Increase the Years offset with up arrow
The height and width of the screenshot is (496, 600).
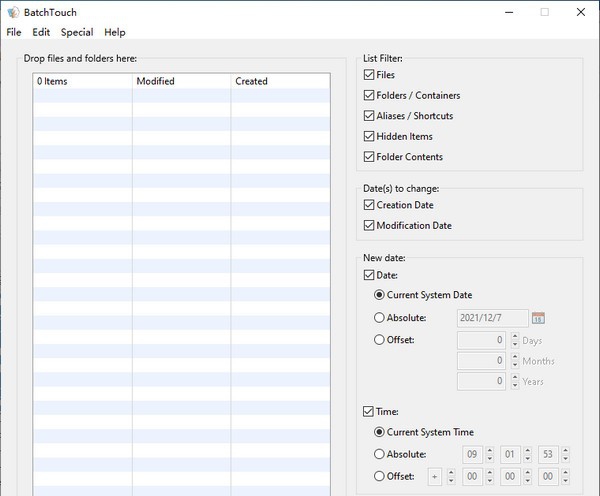click(515, 377)
